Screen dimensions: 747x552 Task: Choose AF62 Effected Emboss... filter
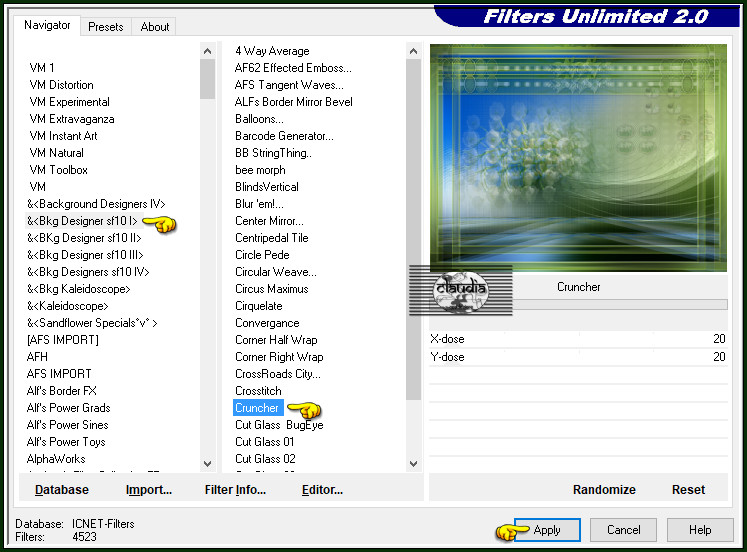tap(293, 68)
